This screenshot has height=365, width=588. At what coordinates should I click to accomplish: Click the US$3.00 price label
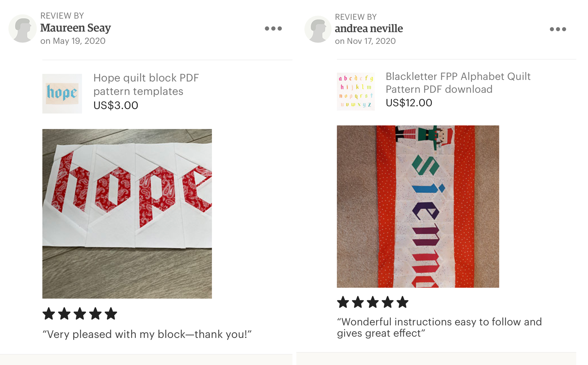tap(116, 105)
